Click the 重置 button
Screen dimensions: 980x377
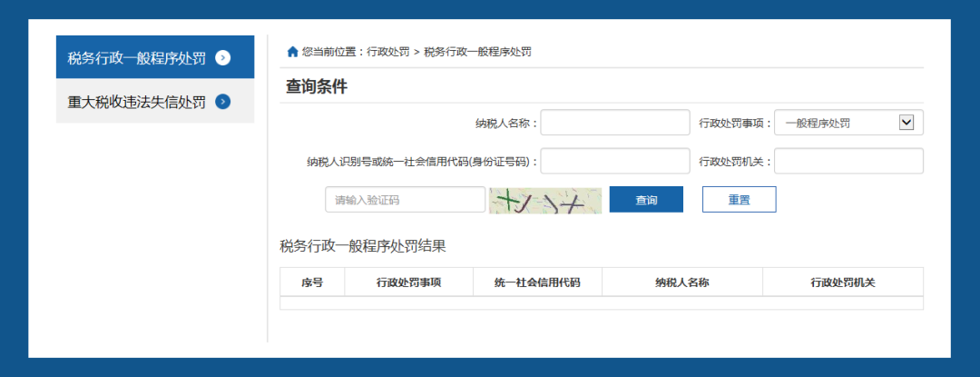point(740,200)
